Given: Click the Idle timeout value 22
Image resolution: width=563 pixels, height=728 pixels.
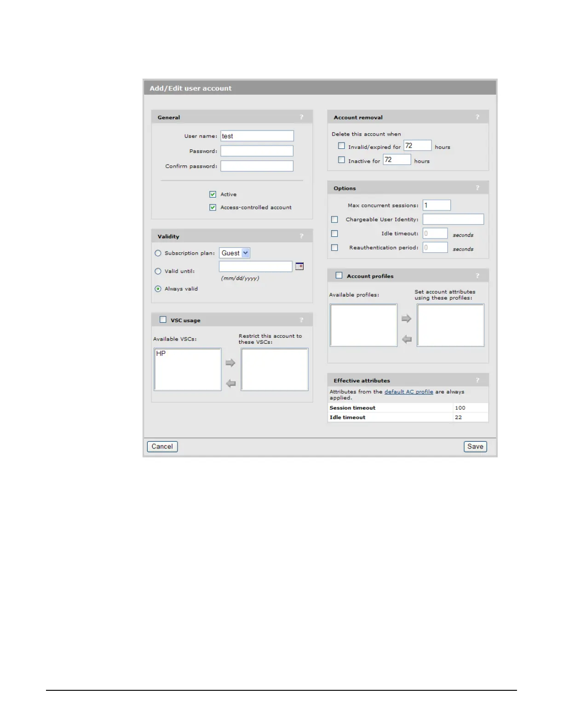Looking at the screenshot, I should coord(458,417).
